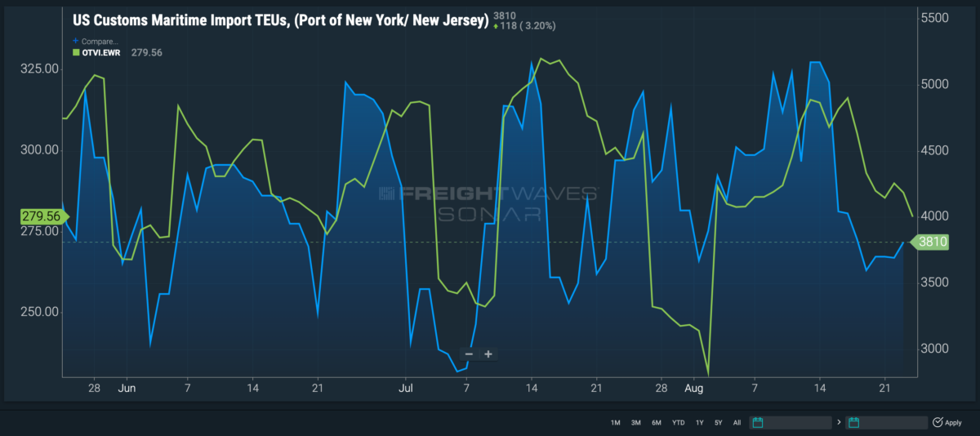Click the green 3810 value label
This screenshot has height=436, width=980.
930,242
